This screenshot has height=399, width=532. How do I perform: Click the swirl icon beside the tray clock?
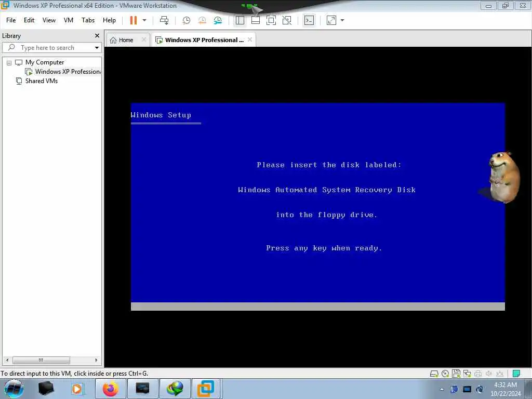point(480,389)
